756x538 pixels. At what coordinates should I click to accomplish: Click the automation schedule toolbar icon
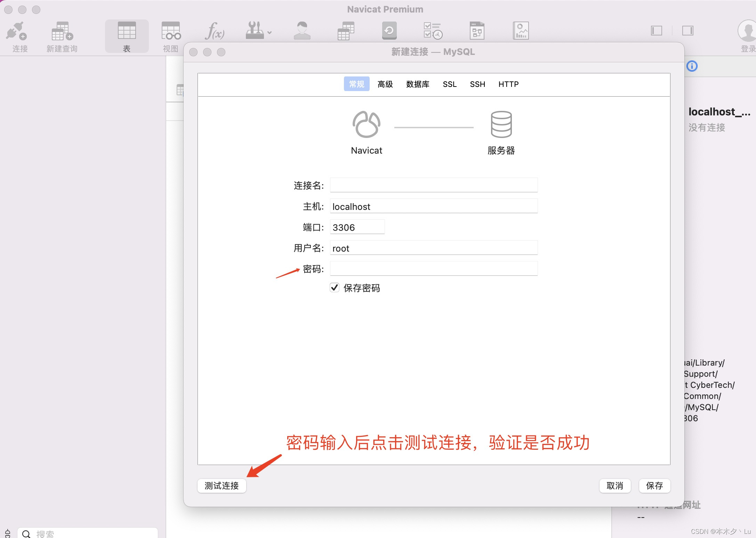point(433,31)
